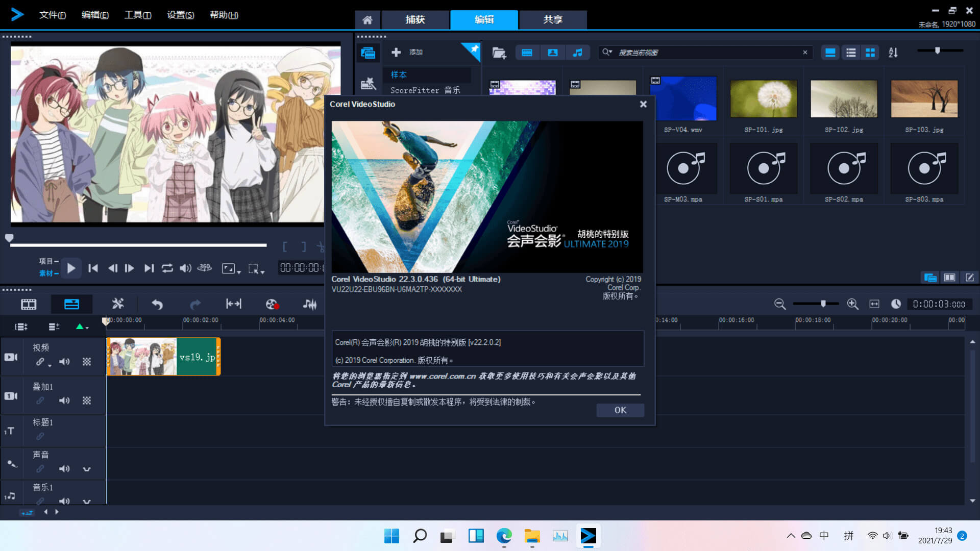
Task: Click the undo arrow icon
Action: coord(156,304)
